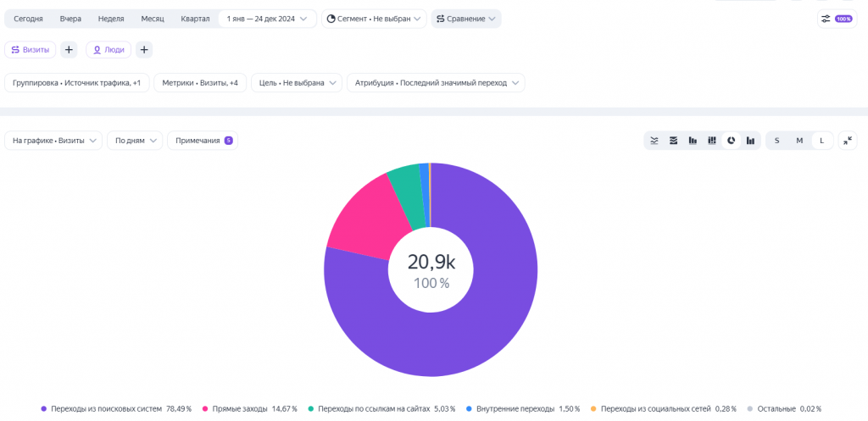Click the Визиты condition button
This screenshot has width=868, height=421.
(31, 50)
